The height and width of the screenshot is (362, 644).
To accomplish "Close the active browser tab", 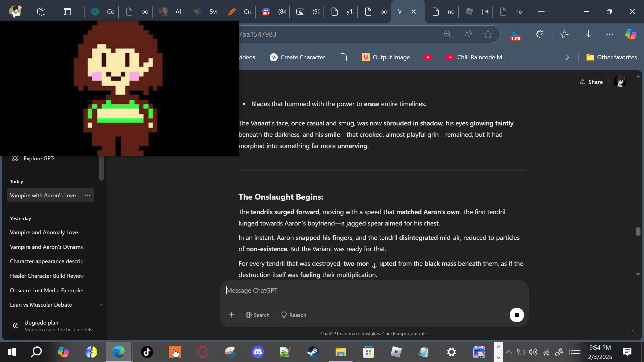I will pos(414,12).
